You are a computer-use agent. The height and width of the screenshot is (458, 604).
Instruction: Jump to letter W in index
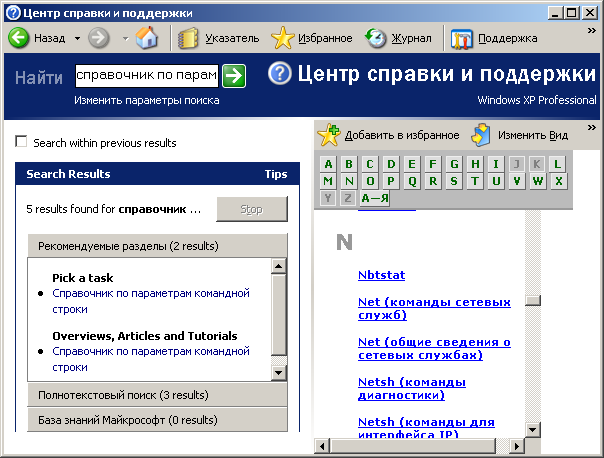[x=538, y=181]
